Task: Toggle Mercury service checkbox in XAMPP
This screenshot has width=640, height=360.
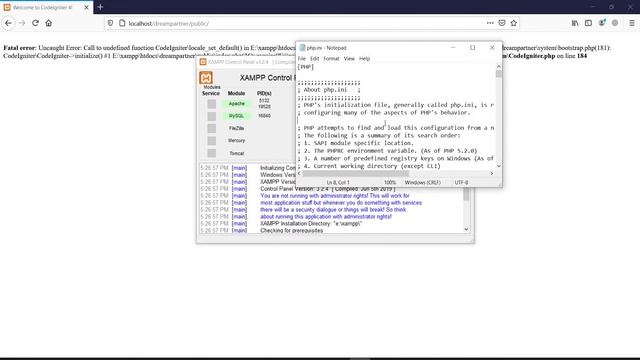Action: [211, 140]
